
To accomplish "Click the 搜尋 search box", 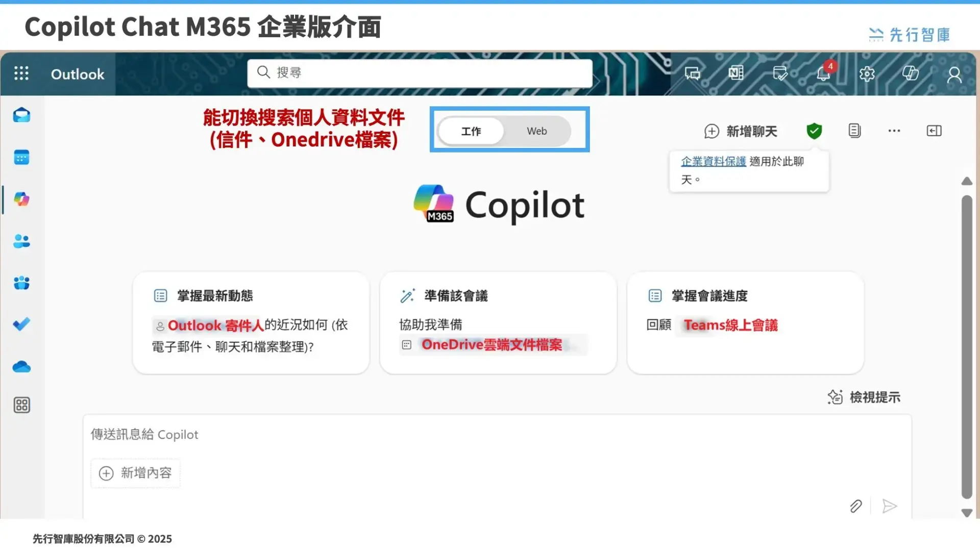I will point(420,73).
